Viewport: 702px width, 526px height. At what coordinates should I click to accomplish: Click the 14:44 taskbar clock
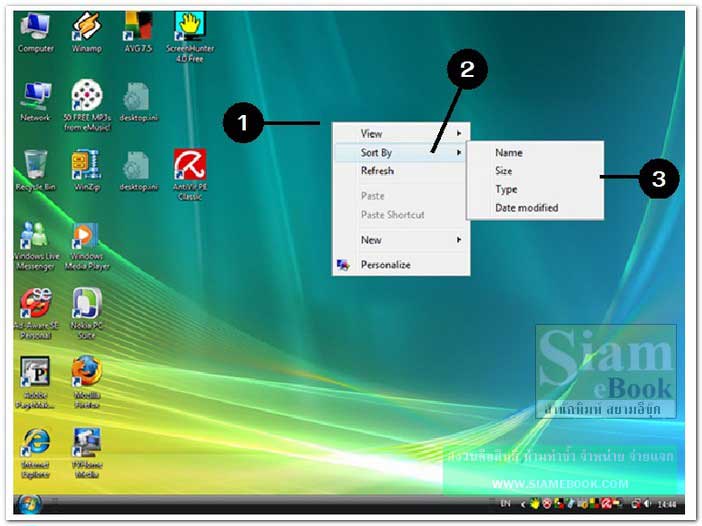click(x=667, y=505)
